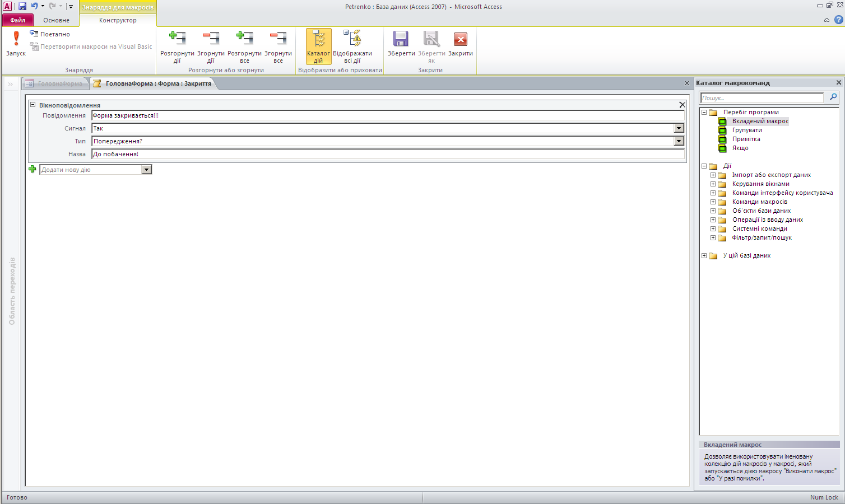Viewport: 845px width, 504px height.
Task: Toggle Відображати всі дії option
Action: (x=352, y=46)
